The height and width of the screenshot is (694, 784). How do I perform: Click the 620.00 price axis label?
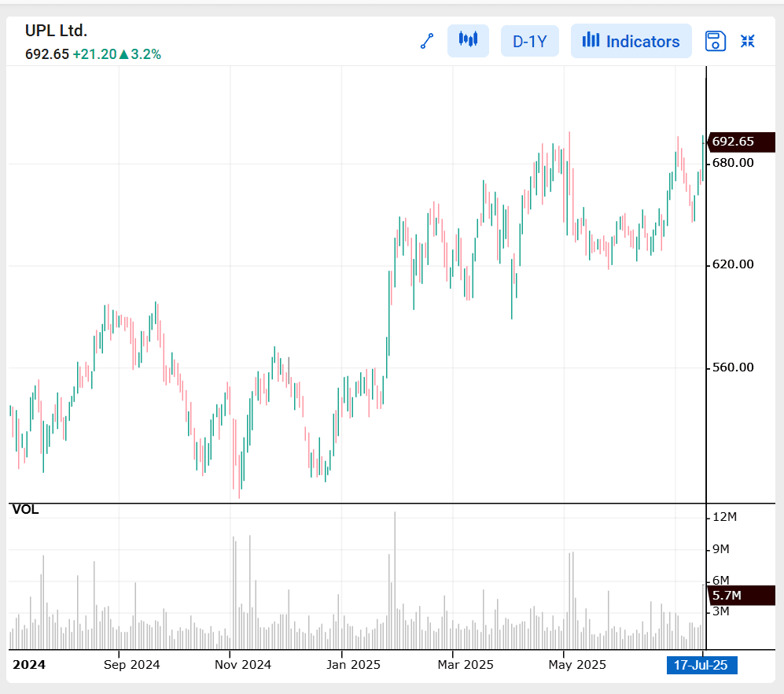tap(733, 264)
